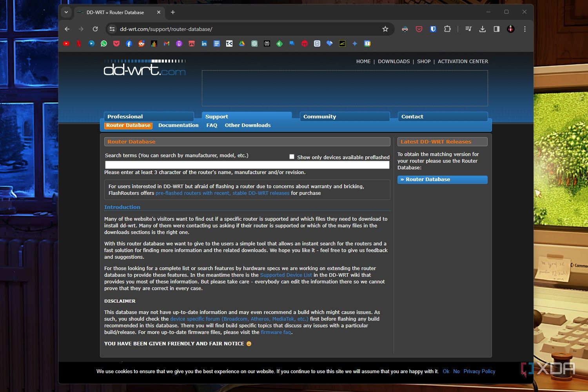
Task: Open the Gmail bookmark
Action: click(x=167, y=44)
